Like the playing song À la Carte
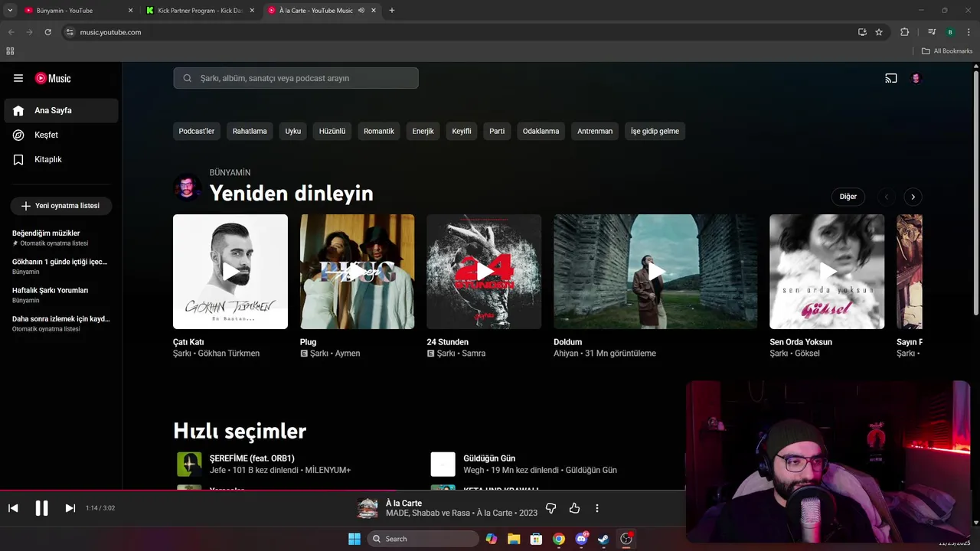The height and width of the screenshot is (551, 980). [574, 508]
